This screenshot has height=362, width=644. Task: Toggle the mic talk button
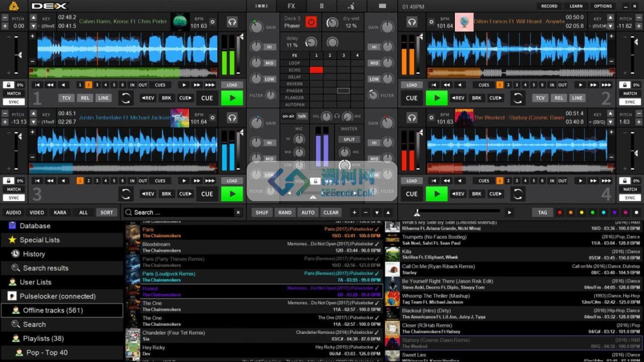302,116
